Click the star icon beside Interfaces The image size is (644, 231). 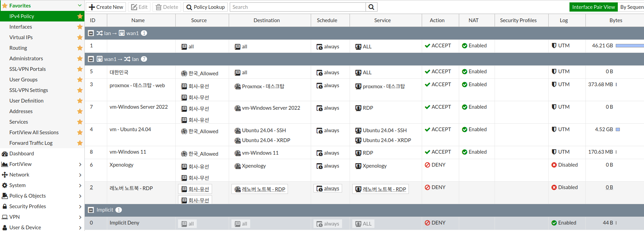point(80,27)
